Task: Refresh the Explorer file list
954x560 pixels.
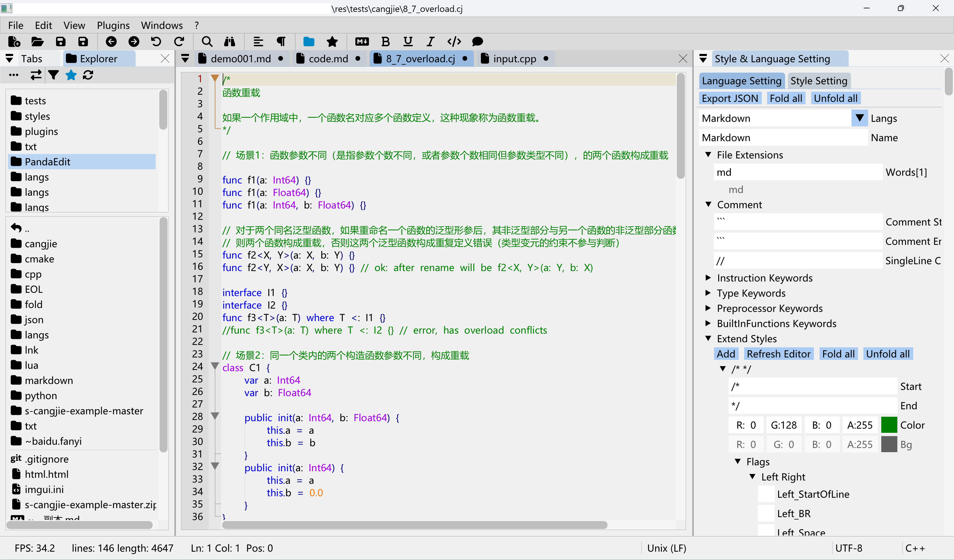Action: click(88, 75)
